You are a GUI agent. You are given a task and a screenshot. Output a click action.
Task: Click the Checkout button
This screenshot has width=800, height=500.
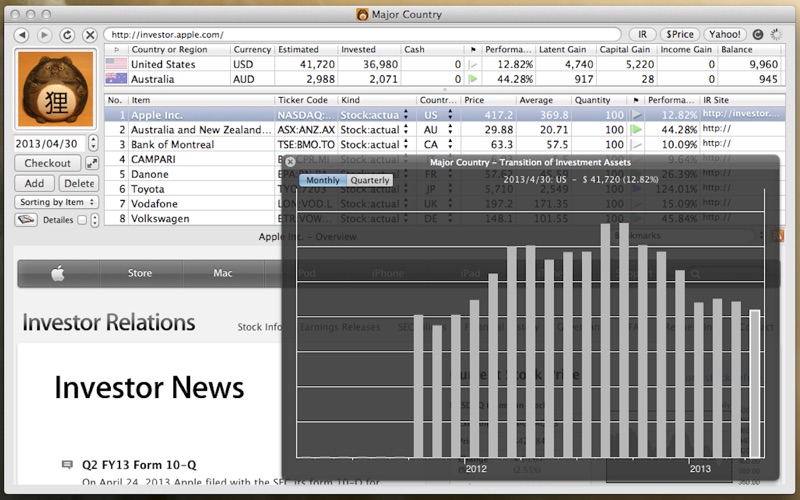pyautogui.click(x=47, y=163)
